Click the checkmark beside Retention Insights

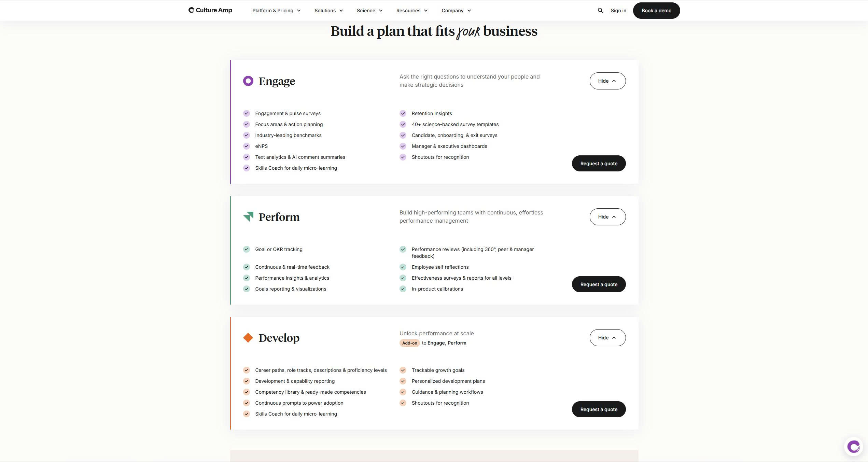[403, 113]
